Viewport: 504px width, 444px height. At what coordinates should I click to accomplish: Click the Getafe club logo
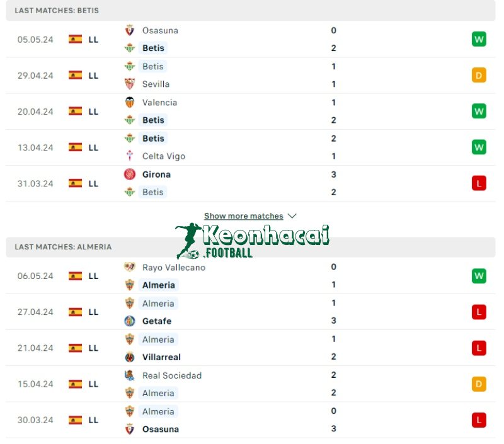131,321
